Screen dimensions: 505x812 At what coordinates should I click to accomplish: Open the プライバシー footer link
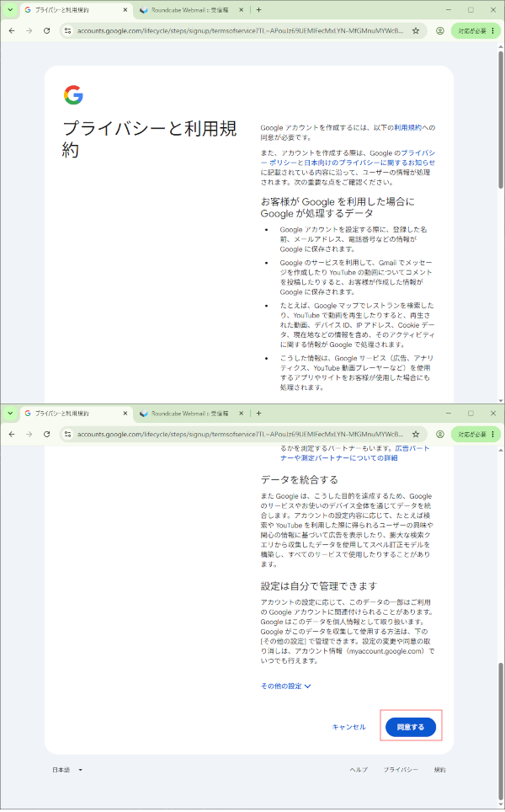pyautogui.click(x=401, y=770)
